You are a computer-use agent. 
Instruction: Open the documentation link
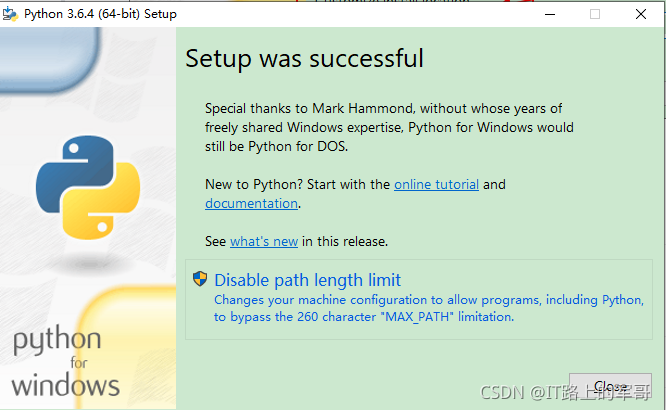click(x=251, y=204)
